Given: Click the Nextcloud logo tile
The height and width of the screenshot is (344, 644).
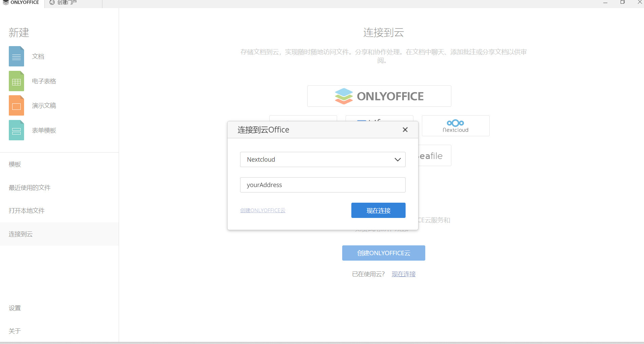Looking at the screenshot, I should [455, 126].
